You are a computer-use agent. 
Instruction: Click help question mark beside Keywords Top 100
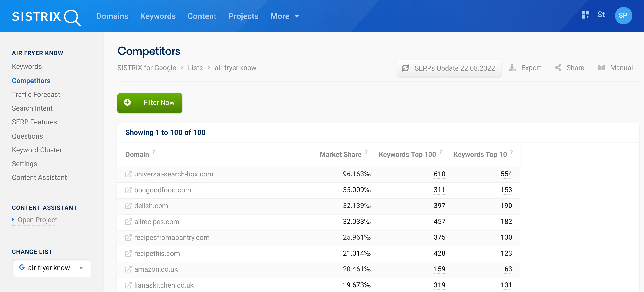441,152
